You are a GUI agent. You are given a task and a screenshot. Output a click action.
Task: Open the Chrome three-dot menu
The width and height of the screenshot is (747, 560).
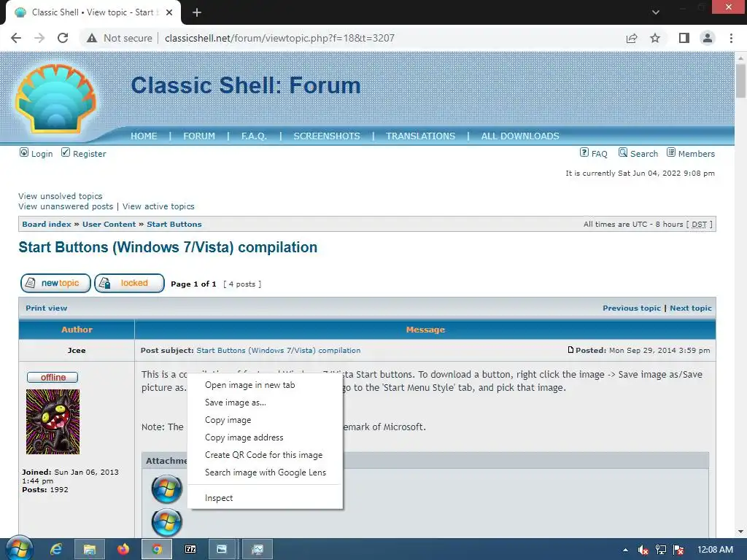click(x=731, y=38)
